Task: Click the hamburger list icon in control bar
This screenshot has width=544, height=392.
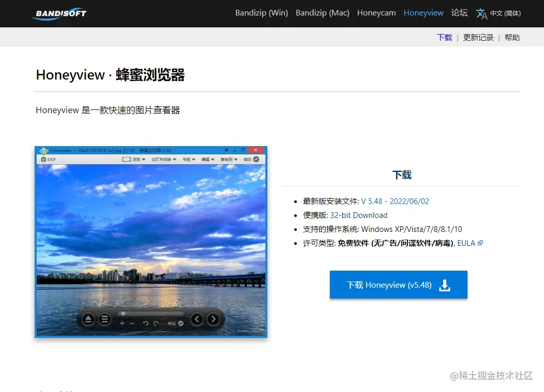Action: [x=104, y=319]
